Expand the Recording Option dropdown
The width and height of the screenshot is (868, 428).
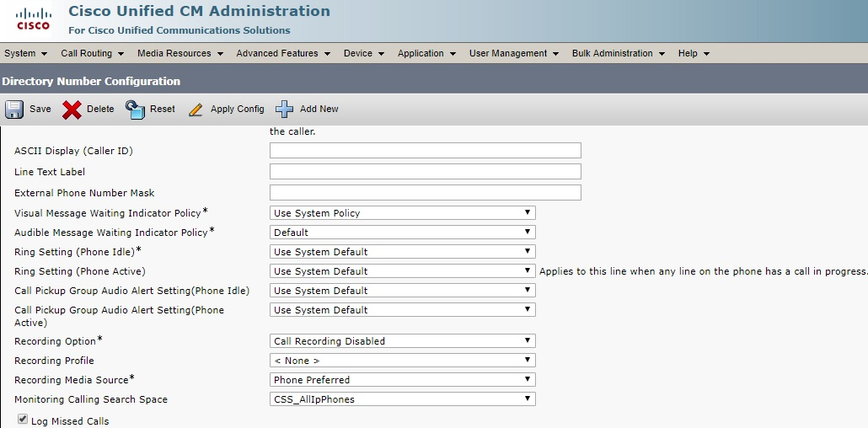[402, 341]
